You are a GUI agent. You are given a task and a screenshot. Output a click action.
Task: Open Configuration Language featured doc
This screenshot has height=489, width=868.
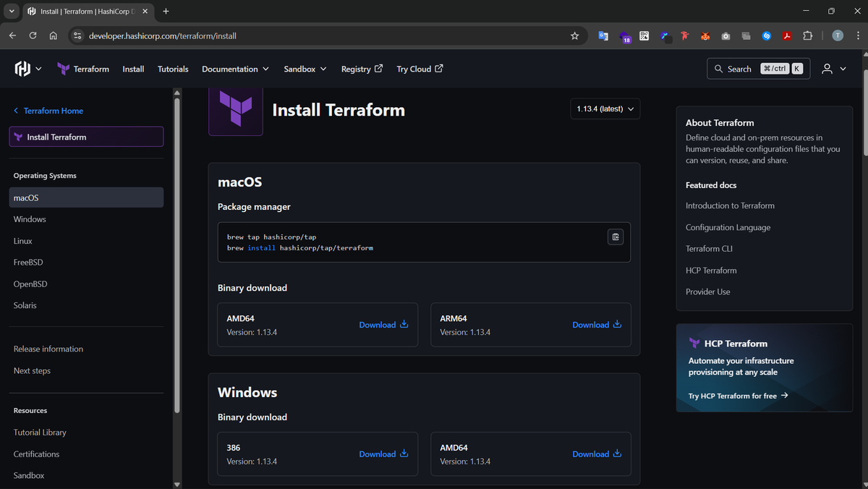point(728,227)
